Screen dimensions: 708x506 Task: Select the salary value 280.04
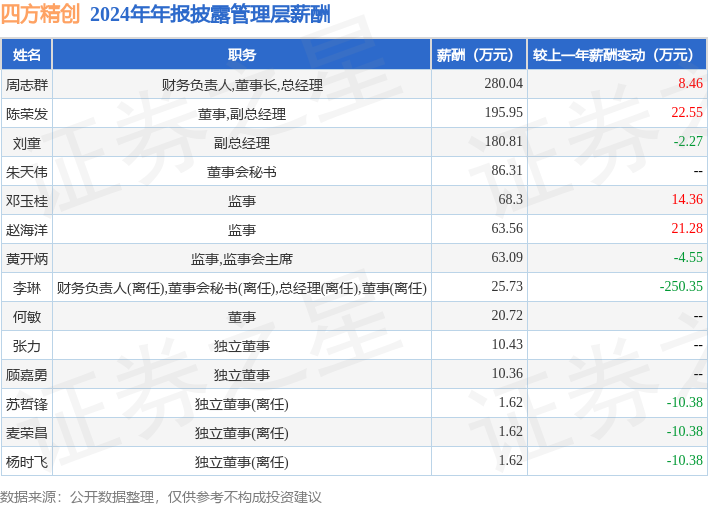click(x=503, y=84)
